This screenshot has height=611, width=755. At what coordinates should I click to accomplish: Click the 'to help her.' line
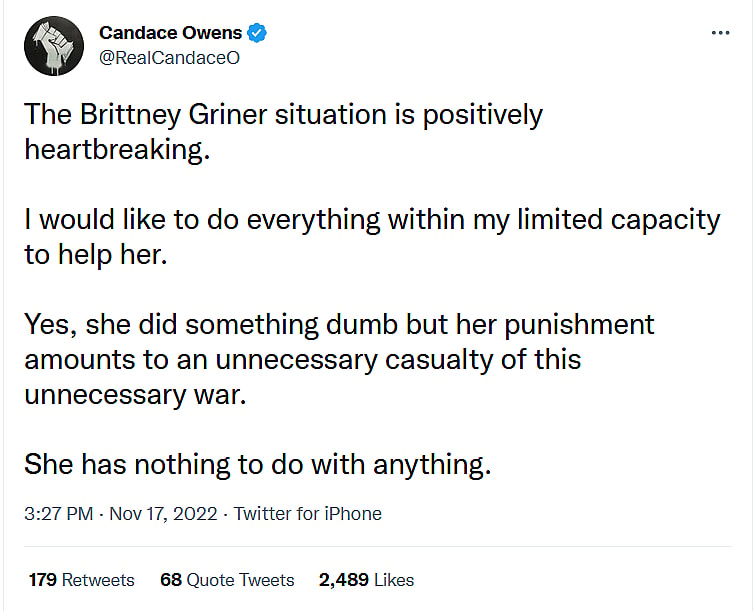[96, 255]
